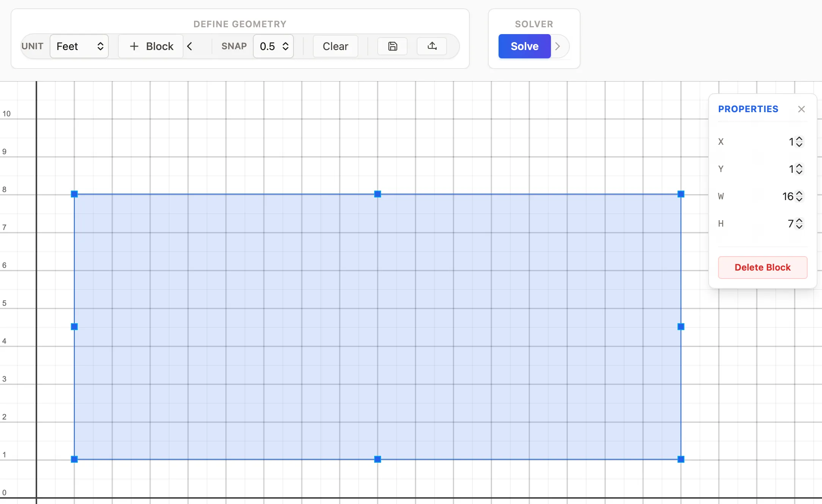Click the + Block button
The image size is (822, 504).
coord(151,46)
